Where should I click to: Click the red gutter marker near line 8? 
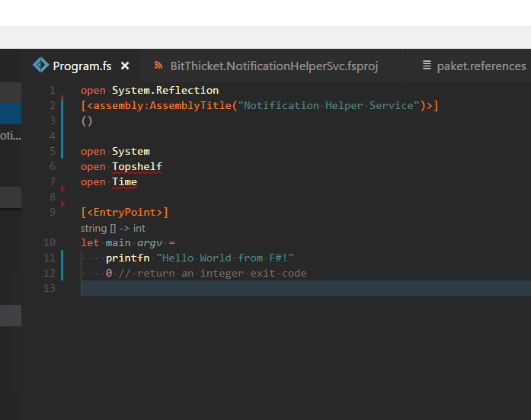(x=62, y=189)
